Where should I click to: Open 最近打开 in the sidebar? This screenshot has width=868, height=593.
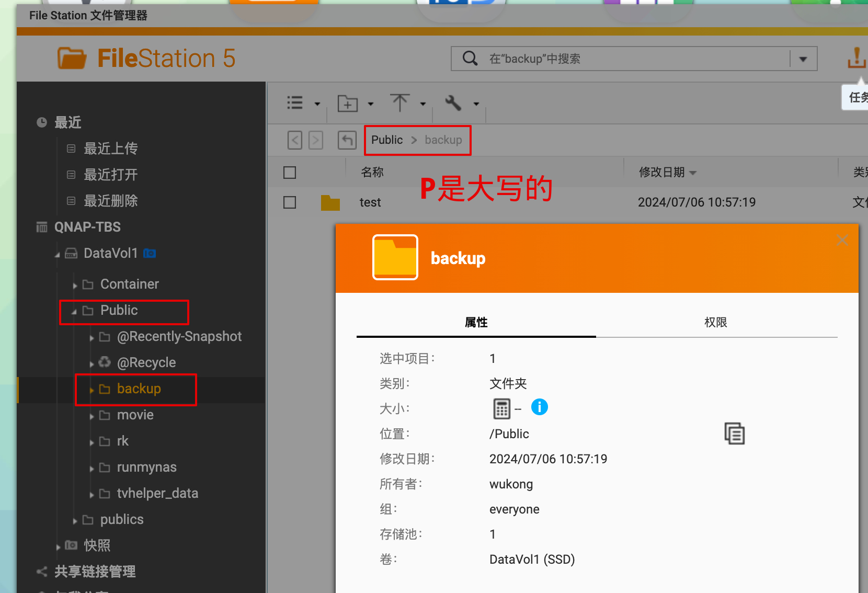(111, 175)
